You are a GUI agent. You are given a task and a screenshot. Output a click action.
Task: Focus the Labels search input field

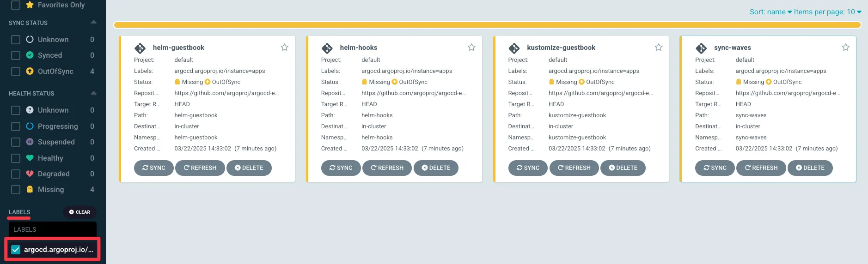click(x=53, y=229)
